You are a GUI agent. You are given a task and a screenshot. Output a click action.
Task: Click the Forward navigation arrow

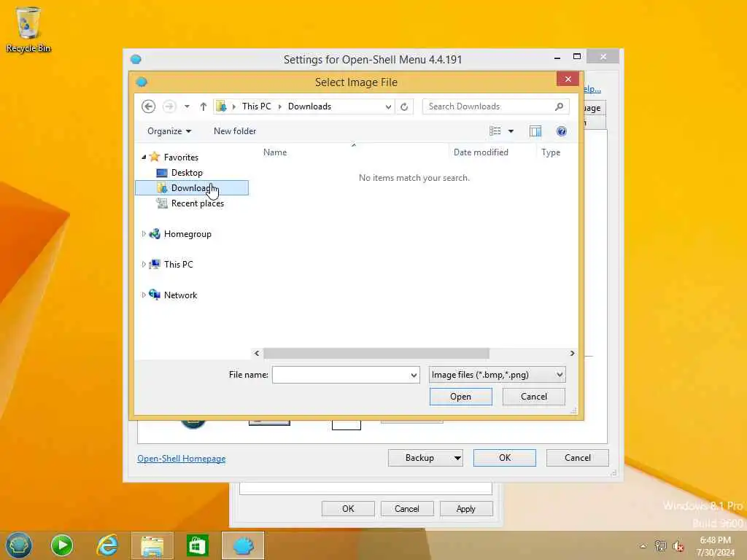pos(169,106)
